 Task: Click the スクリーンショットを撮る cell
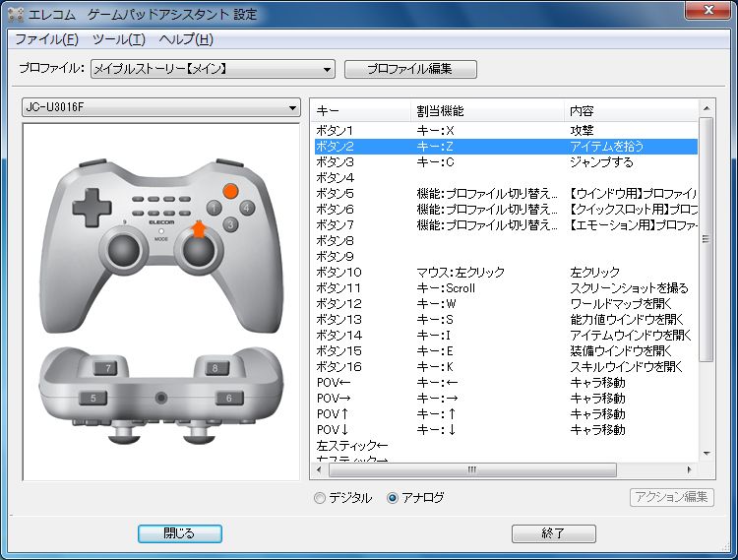click(630, 288)
